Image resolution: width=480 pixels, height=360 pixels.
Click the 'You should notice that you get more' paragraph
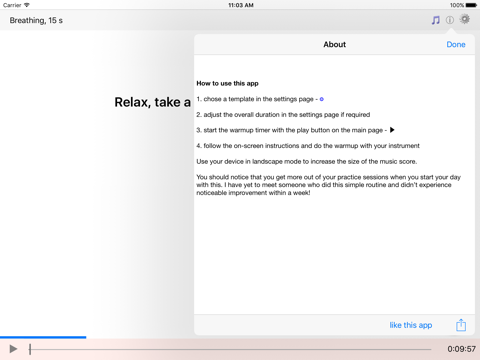[329, 185]
